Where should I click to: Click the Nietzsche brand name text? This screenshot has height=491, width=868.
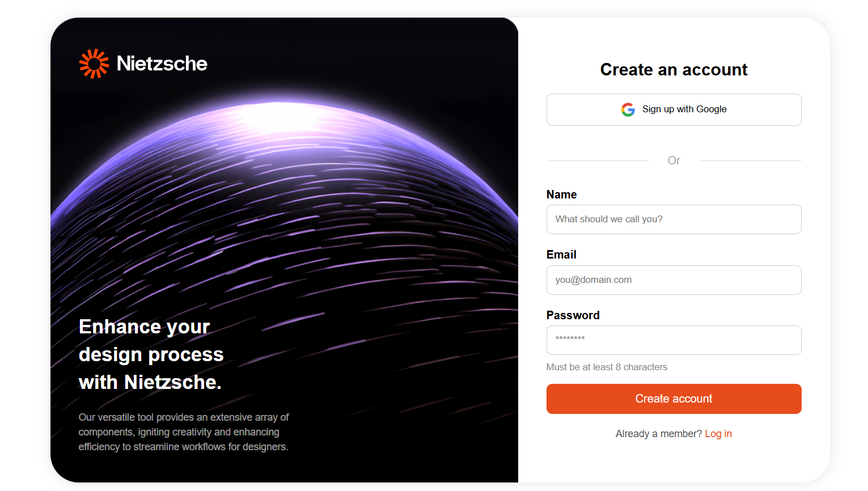pyautogui.click(x=162, y=64)
